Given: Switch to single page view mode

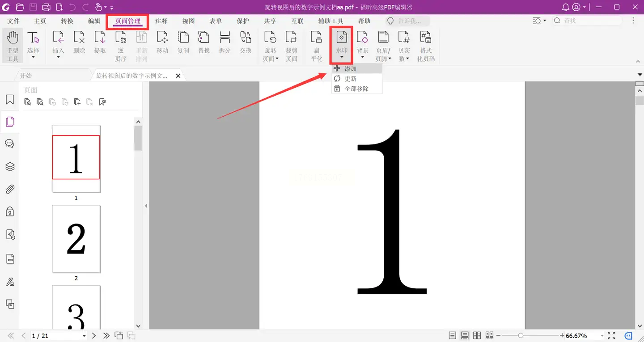Looking at the screenshot, I should (453, 335).
